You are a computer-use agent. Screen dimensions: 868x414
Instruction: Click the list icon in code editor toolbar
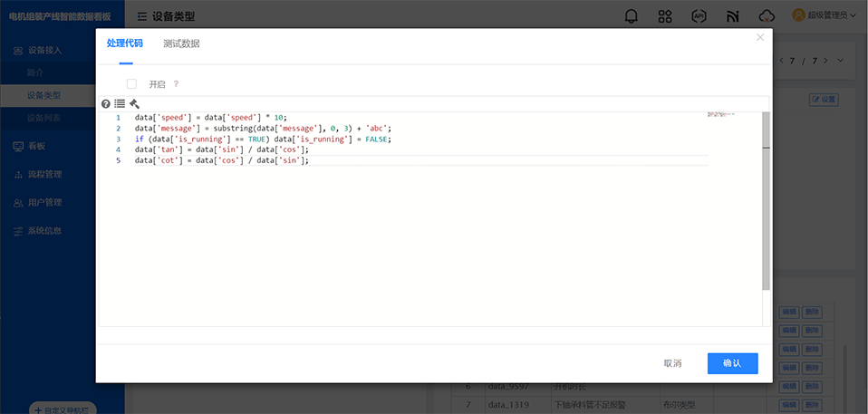[x=120, y=104]
